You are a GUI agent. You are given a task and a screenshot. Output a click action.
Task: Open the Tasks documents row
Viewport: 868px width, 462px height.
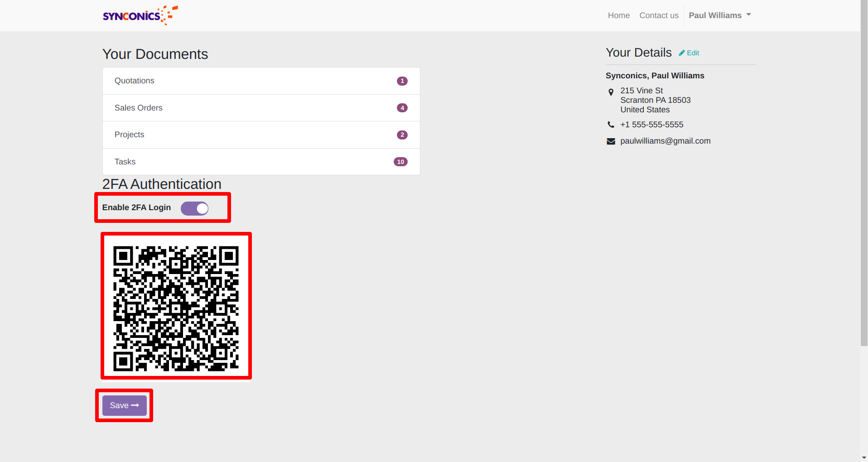point(125,162)
